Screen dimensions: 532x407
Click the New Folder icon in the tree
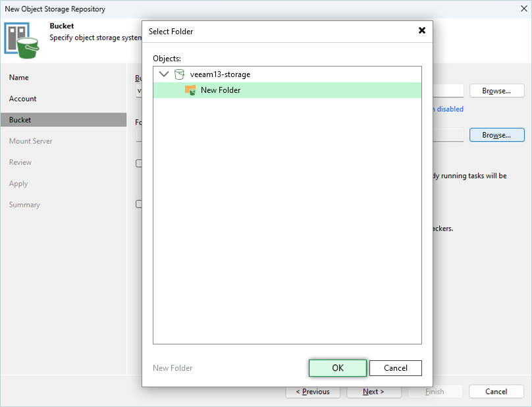[x=190, y=90]
